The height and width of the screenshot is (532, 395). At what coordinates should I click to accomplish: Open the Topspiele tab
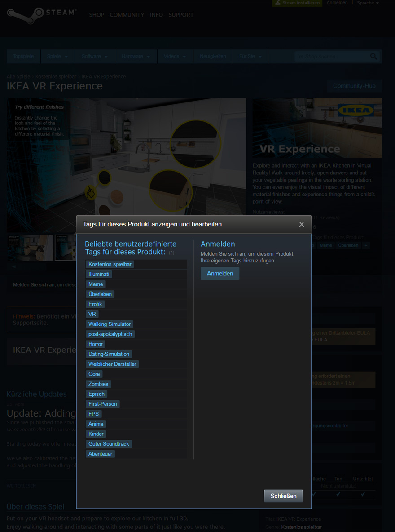point(23,56)
